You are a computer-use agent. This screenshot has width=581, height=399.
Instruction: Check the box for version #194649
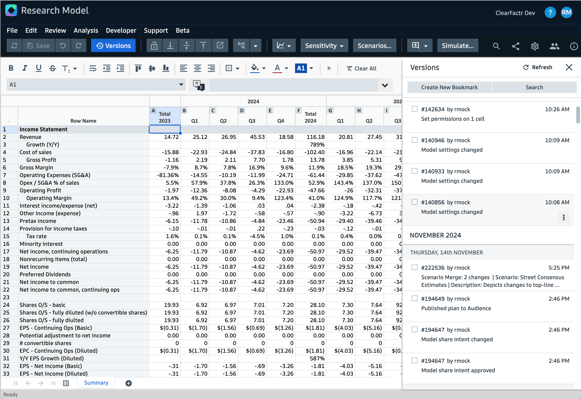[x=415, y=299]
